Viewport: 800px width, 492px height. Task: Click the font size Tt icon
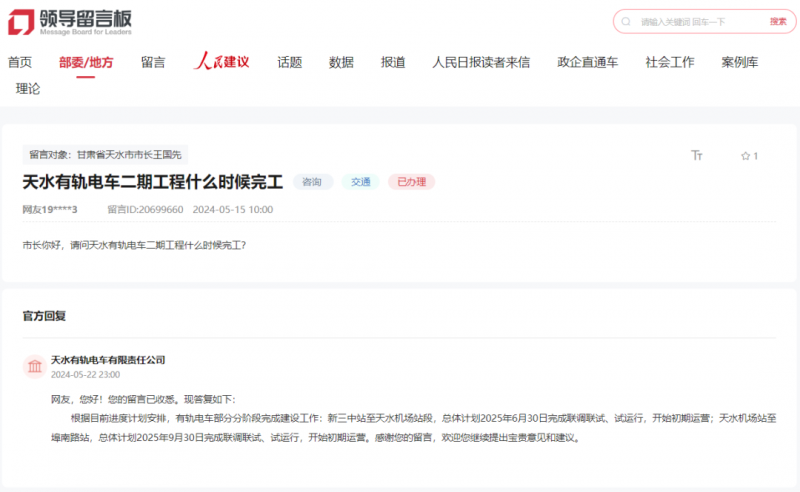(697, 156)
